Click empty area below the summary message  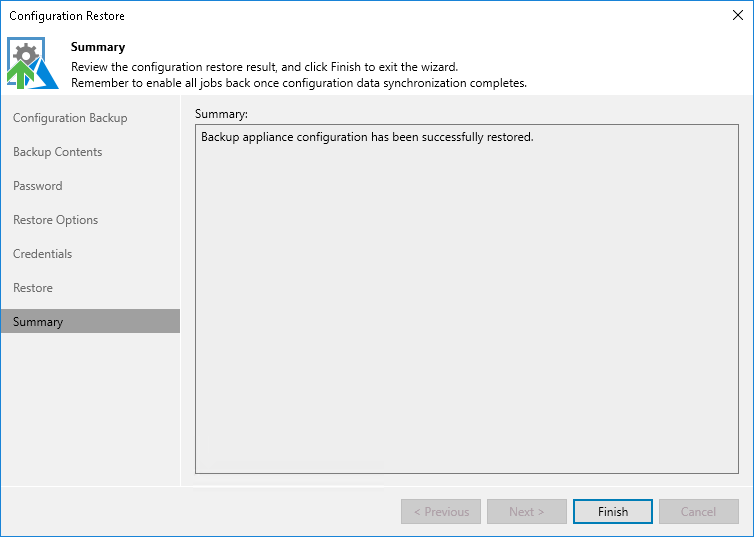click(x=466, y=320)
